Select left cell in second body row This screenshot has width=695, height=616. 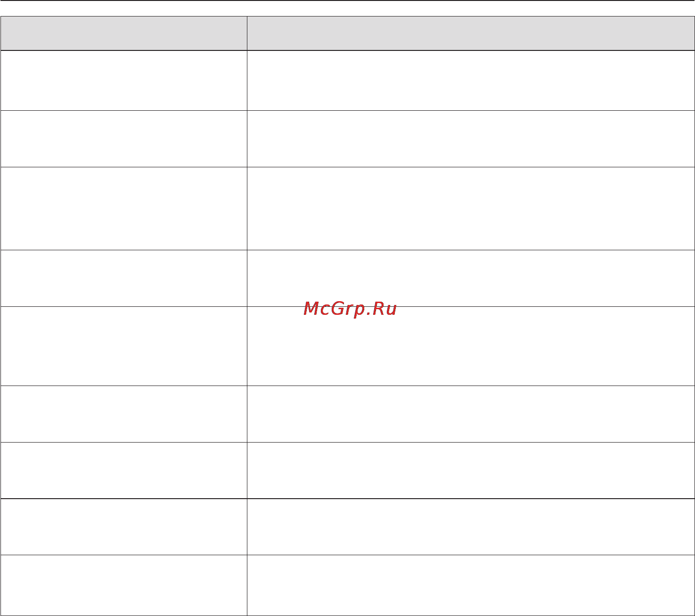pyautogui.click(x=123, y=139)
